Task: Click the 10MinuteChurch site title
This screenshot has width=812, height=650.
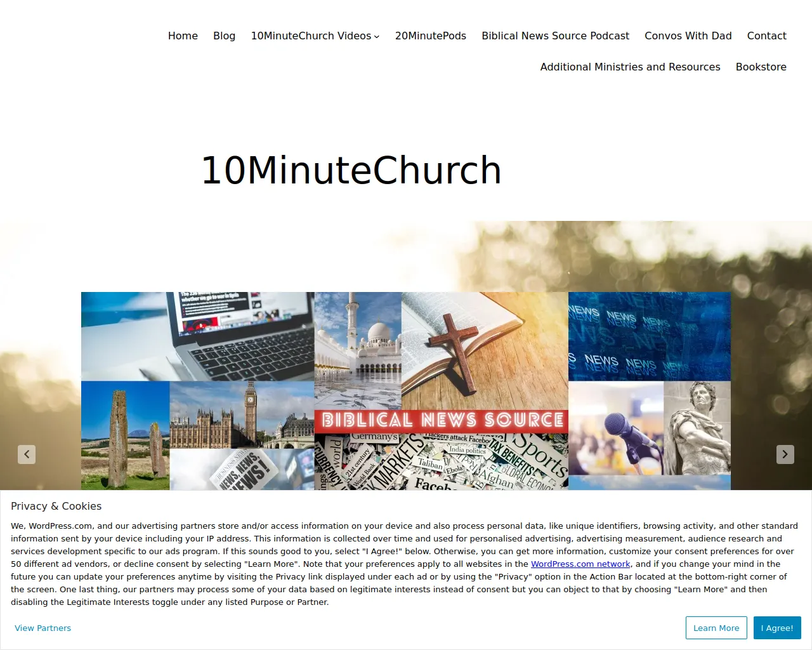Action: point(351,170)
